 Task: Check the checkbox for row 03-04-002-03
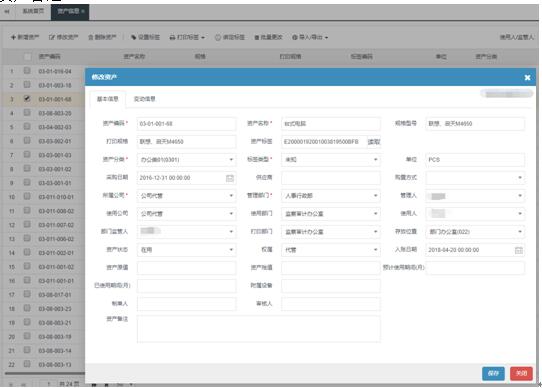pyautogui.click(x=27, y=127)
